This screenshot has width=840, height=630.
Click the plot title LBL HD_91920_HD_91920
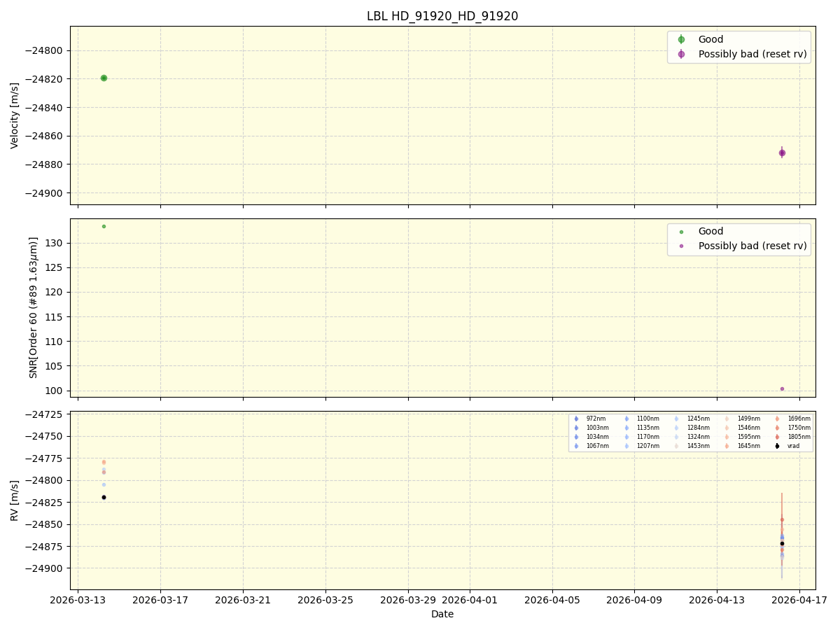coord(442,16)
